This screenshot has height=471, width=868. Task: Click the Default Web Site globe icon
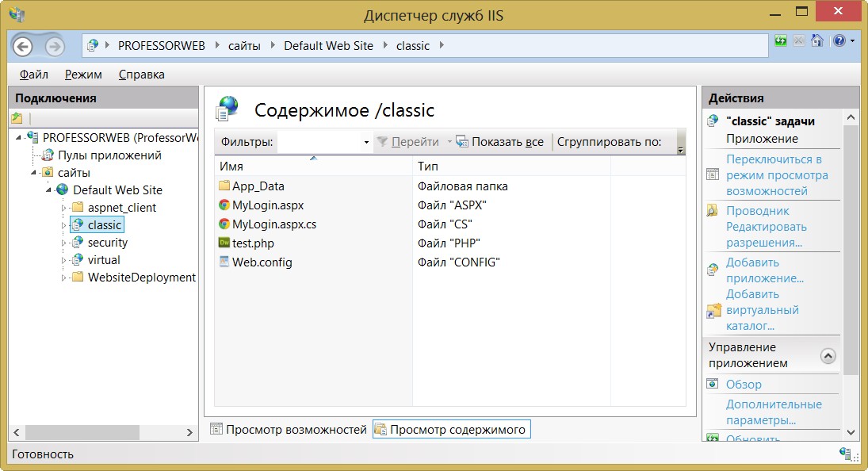63,190
